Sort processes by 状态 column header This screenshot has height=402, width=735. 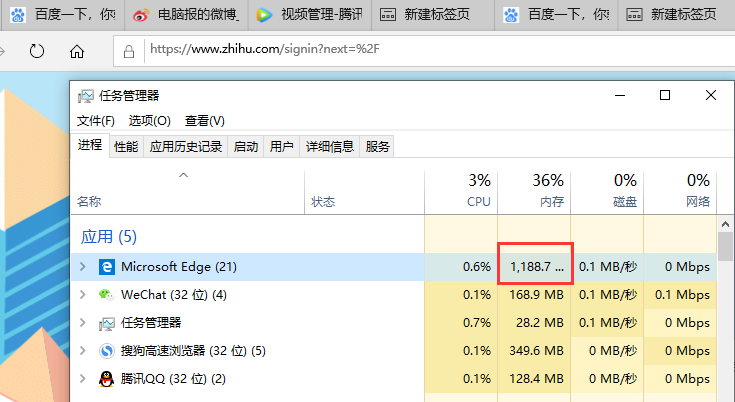coord(364,193)
